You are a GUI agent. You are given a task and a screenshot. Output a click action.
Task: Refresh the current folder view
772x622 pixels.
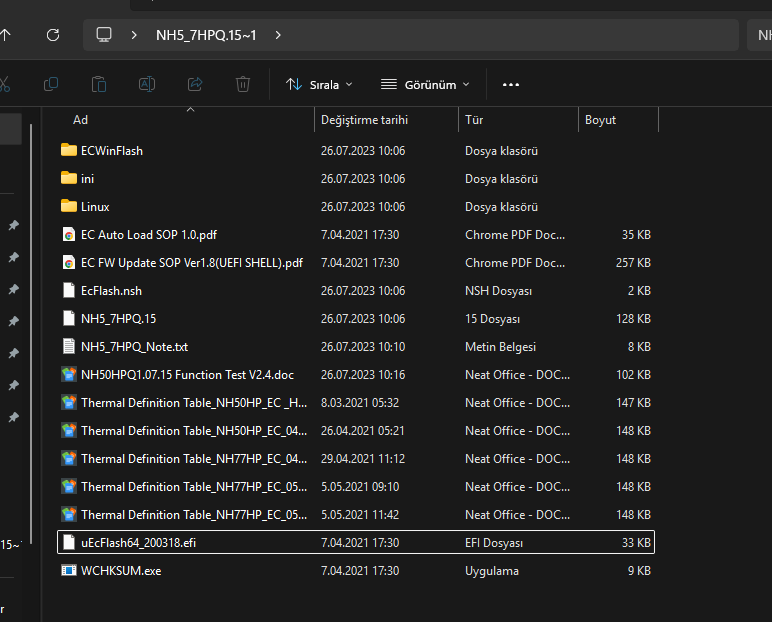(53, 35)
